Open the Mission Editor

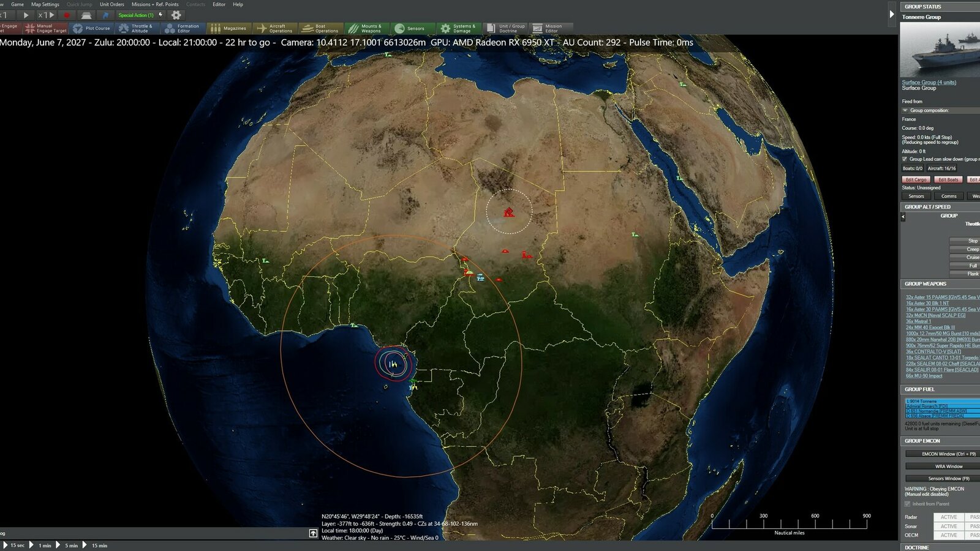pyautogui.click(x=552, y=28)
